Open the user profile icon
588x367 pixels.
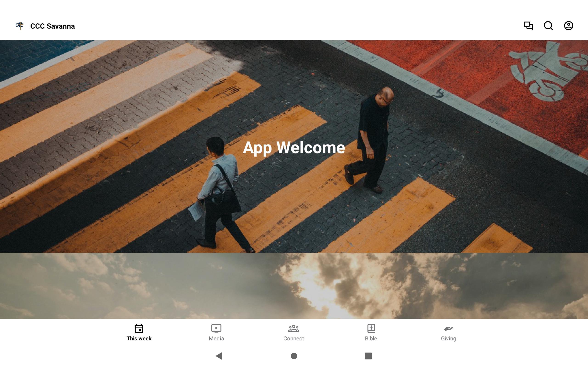pos(568,26)
